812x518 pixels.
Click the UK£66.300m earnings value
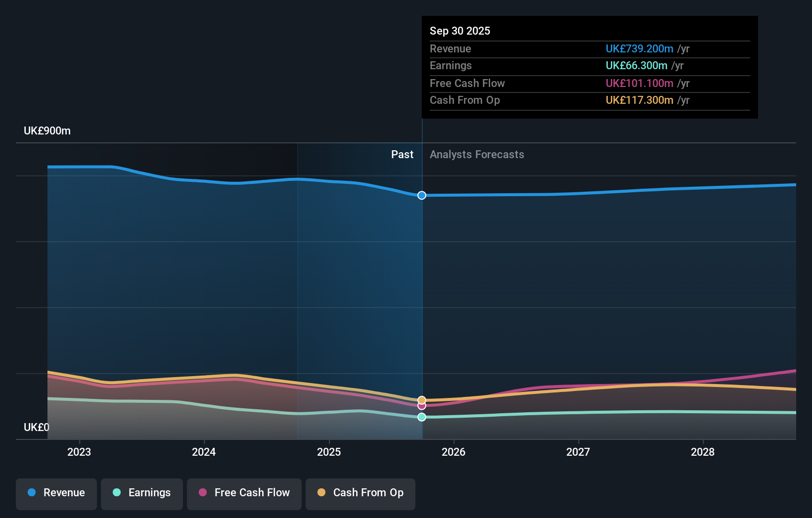point(635,65)
